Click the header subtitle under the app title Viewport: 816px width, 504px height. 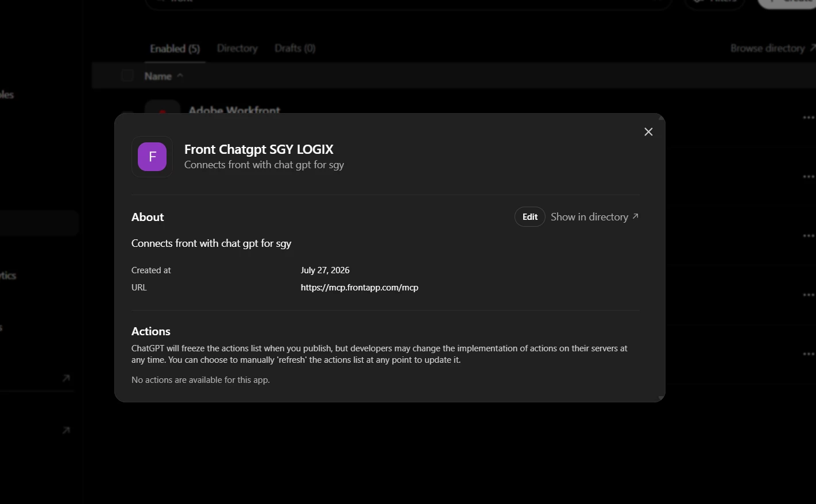264,165
